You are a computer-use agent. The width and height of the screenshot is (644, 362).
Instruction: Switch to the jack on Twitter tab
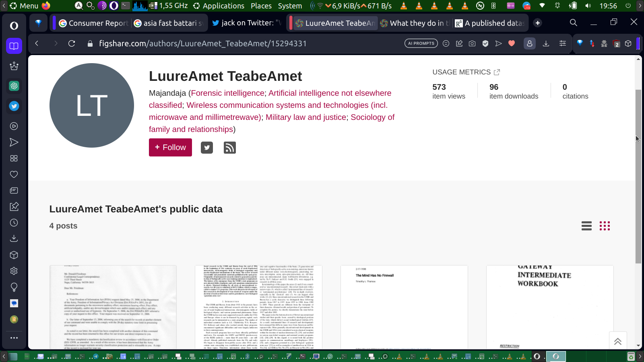tap(247, 23)
